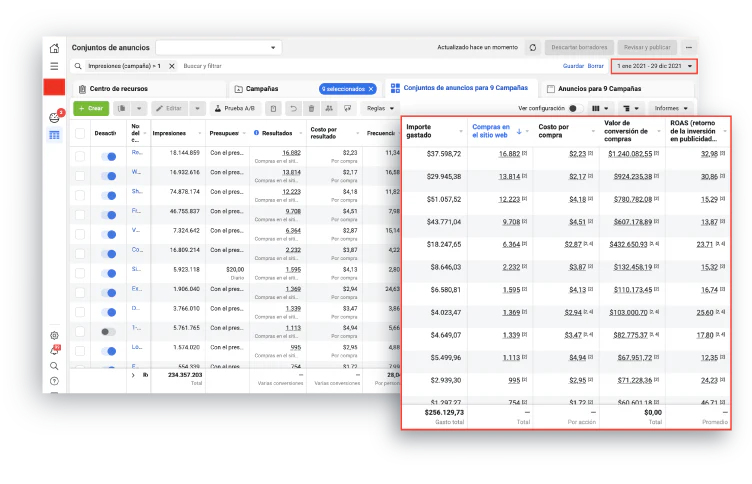Click the refresh data icon
The width and height of the screenshot is (752, 484).
[533, 47]
